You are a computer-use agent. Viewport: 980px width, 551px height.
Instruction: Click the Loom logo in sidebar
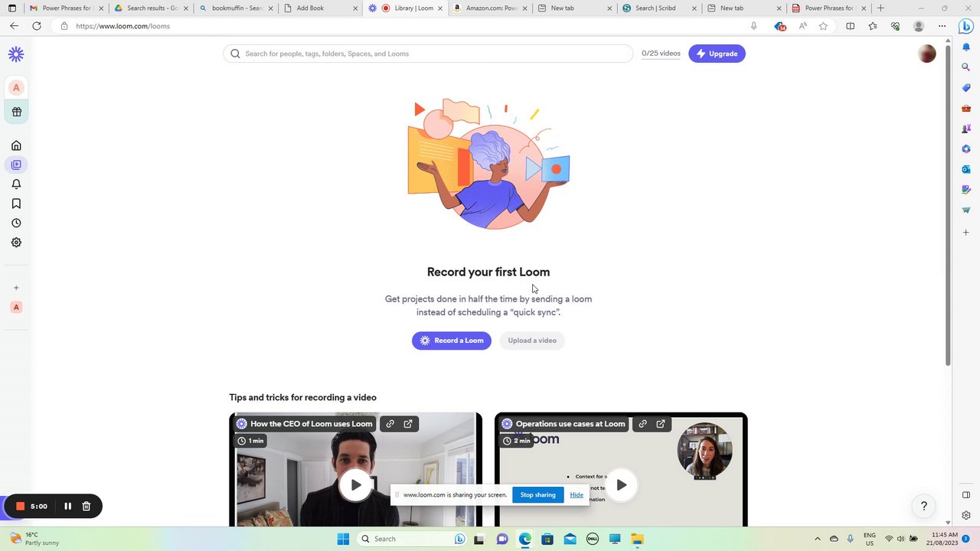(x=16, y=54)
